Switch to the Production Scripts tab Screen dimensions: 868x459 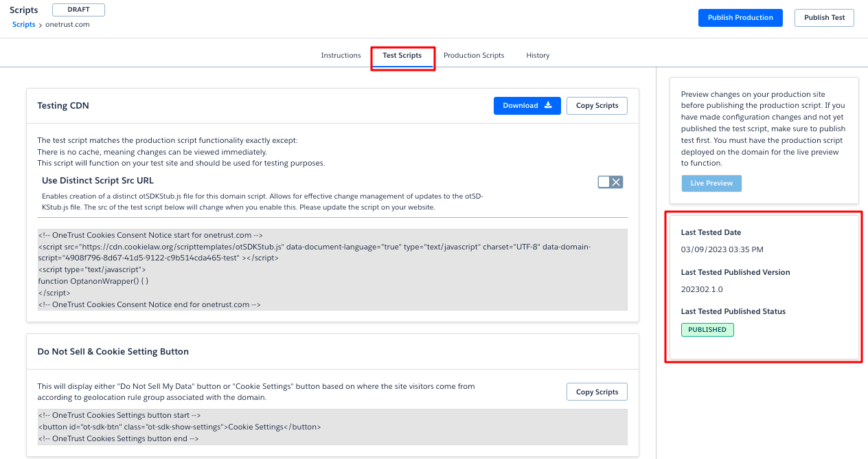coord(473,56)
